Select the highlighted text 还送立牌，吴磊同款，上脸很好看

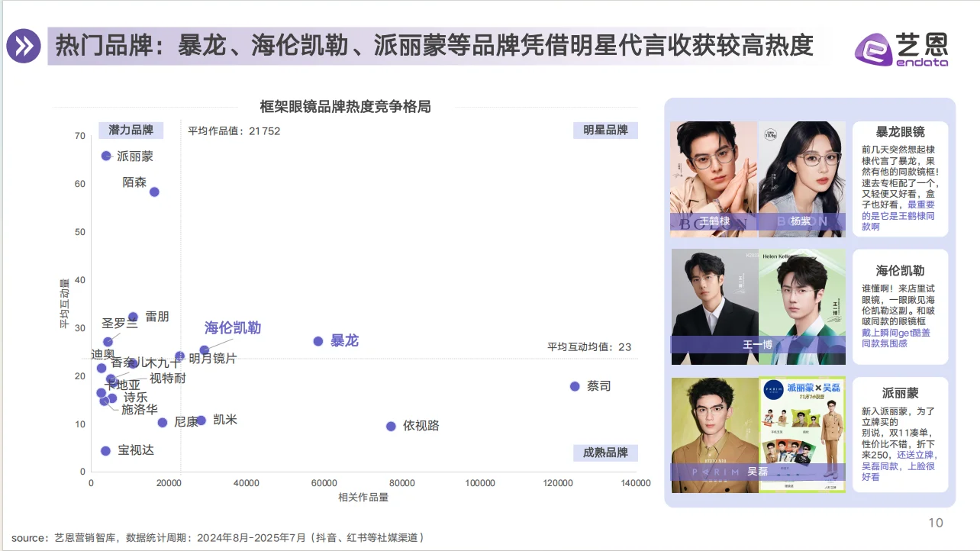901,466
